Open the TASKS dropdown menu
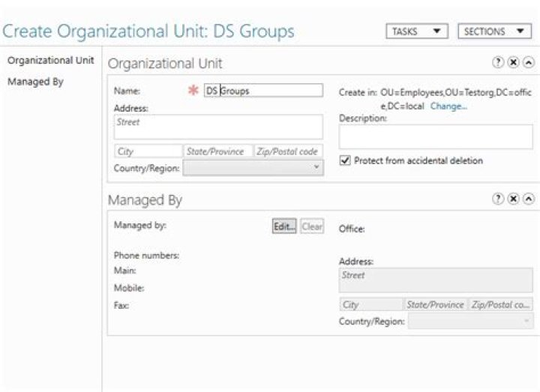Screen dimensions: 540x392 click(417, 31)
